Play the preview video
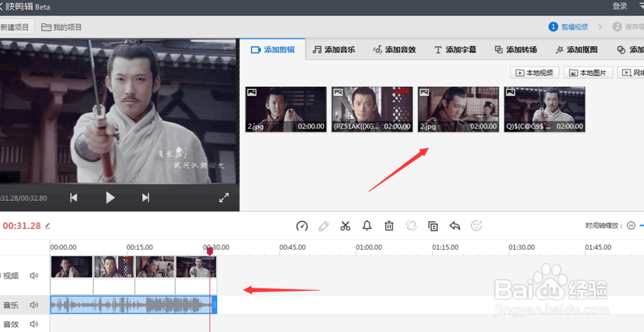This screenshot has height=332, width=644. (x=110, y=198)
